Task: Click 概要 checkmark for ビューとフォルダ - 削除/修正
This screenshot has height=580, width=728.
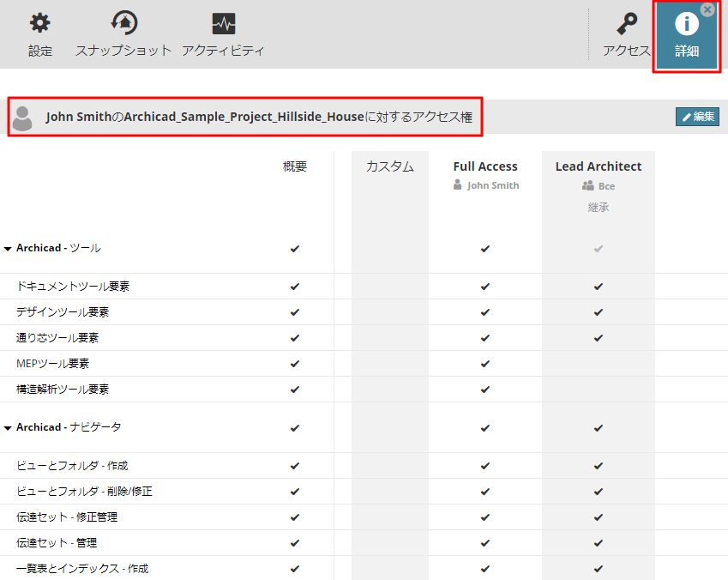Action: click(x=295, y=492)
